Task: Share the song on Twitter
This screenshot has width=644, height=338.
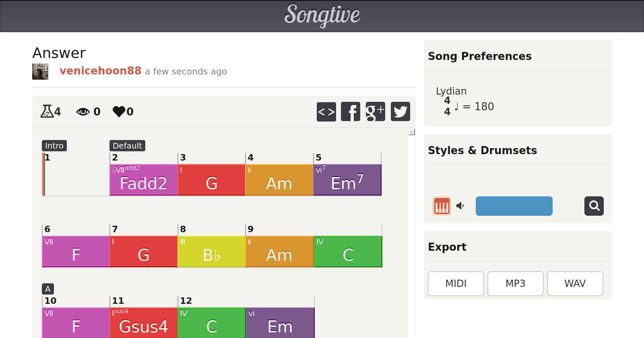Action: coord(400,111)
